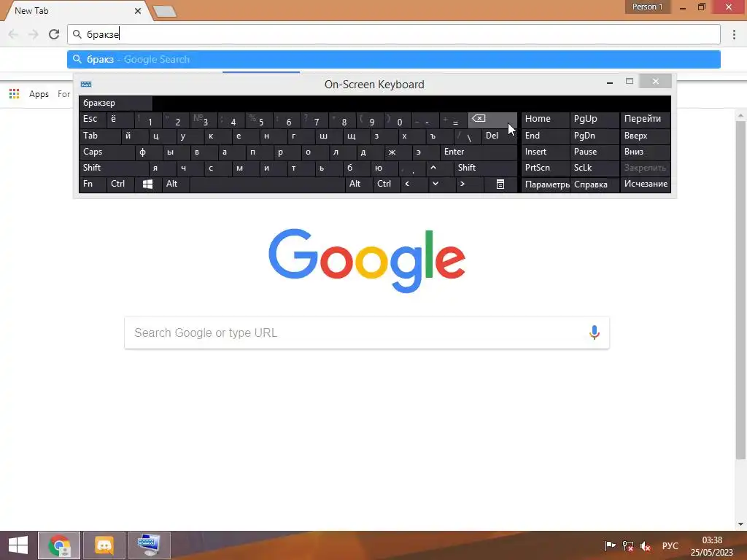Screen dimensions: 747x560
Task: Click the Search Google or type URL box
Action: (367, 332)
